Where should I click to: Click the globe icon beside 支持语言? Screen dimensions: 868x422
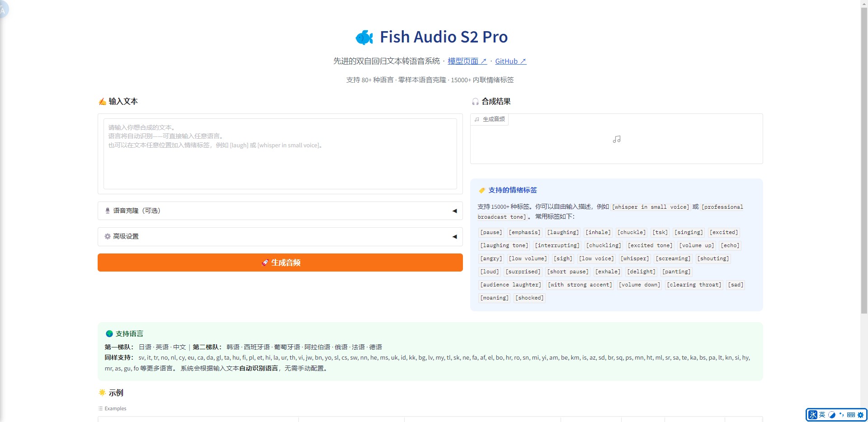[109, 333]
